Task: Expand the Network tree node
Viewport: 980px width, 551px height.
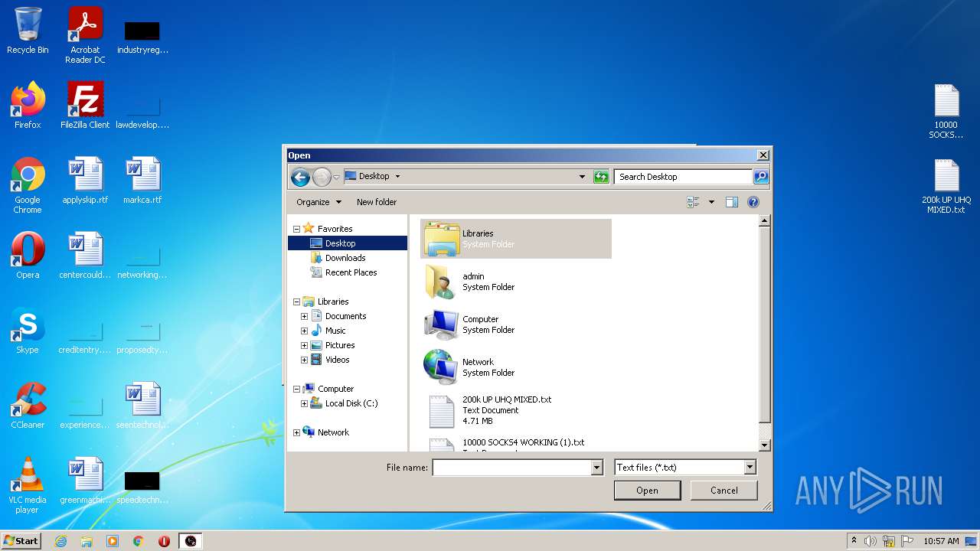Action: click(x=297, y=432)
